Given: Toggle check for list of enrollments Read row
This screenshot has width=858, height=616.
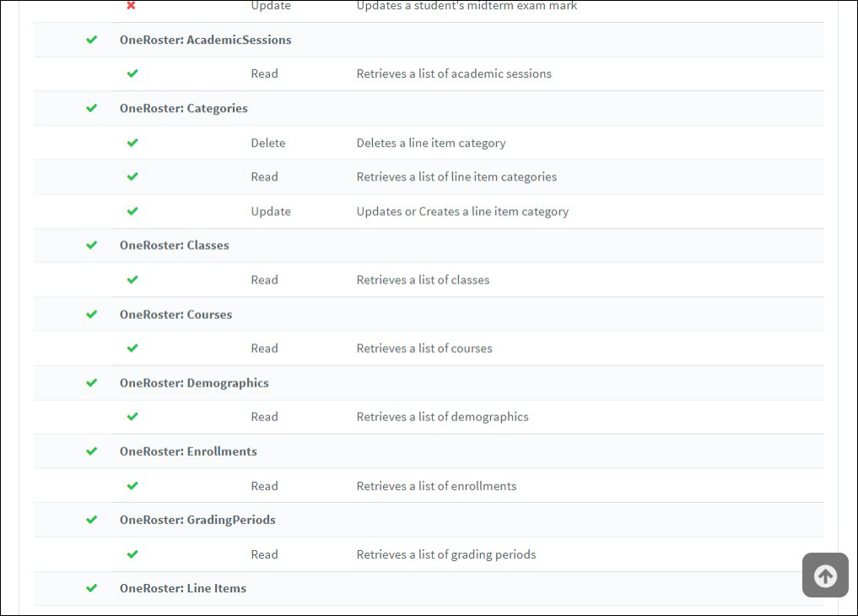Looking at the screenshot, I should (132, 486).
